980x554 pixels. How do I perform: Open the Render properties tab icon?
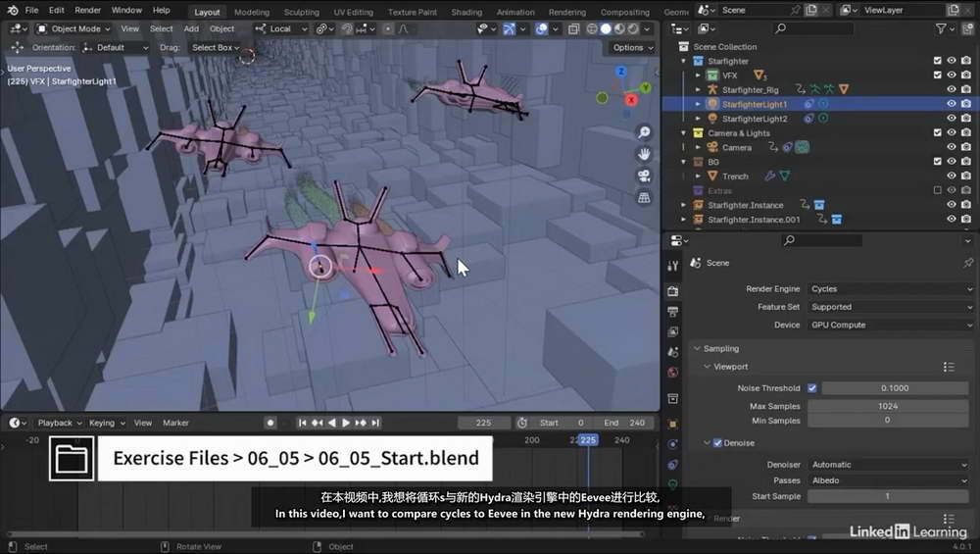pyautogui.click(x=673, y=291)
